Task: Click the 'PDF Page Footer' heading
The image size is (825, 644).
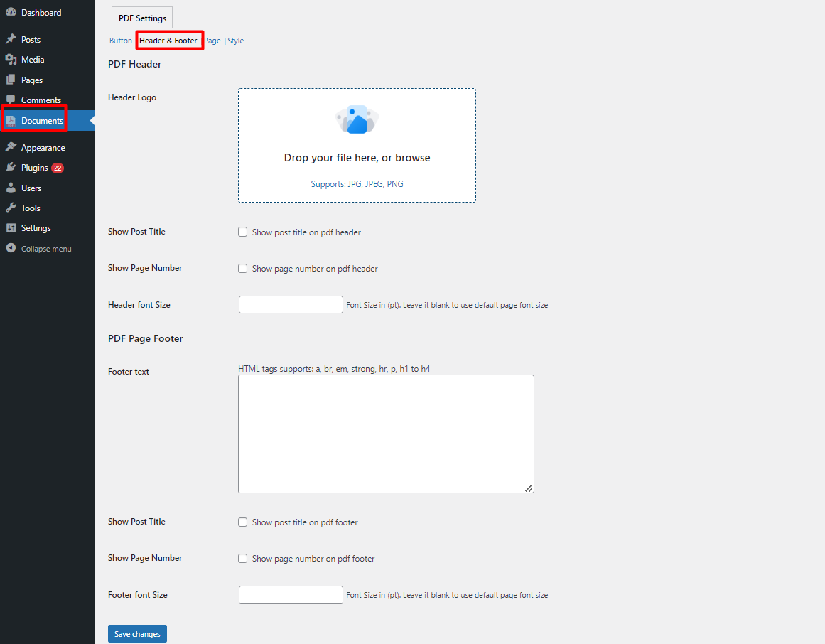Action: tap(146, 338)
